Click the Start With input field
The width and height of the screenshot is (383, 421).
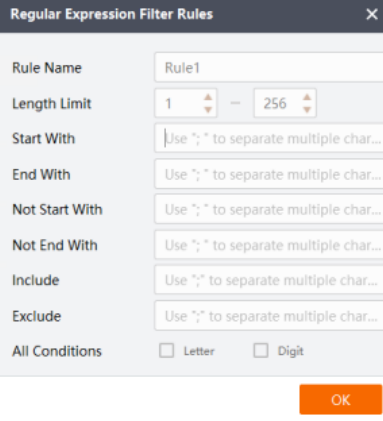click(x=269, y=138)
